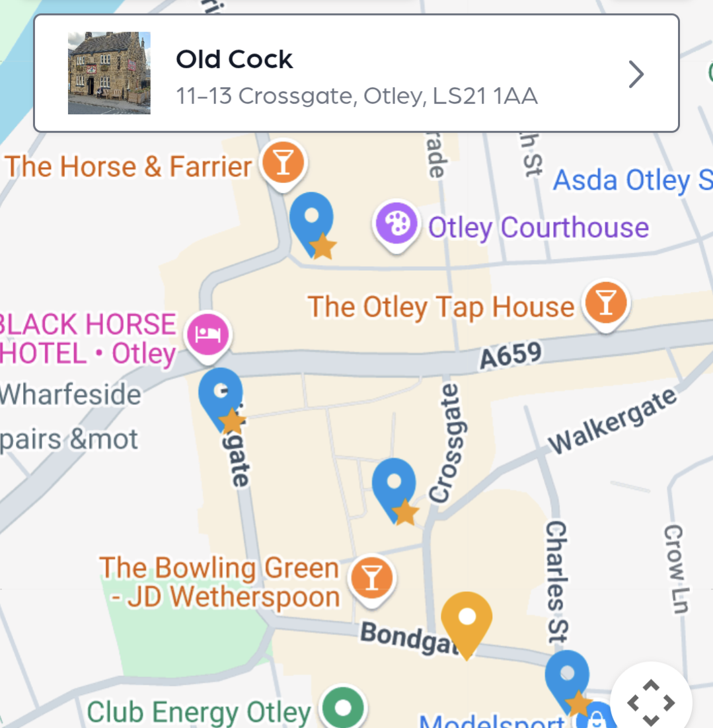Select the blue starred pin beside Black Horse Hotel
The image size is (713, 728).
point(221,394)
